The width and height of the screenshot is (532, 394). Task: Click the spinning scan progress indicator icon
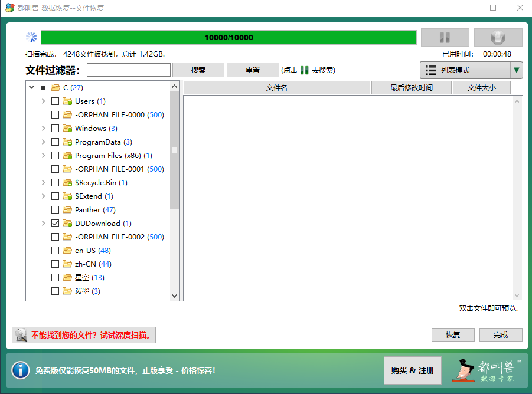coord(31,37)
